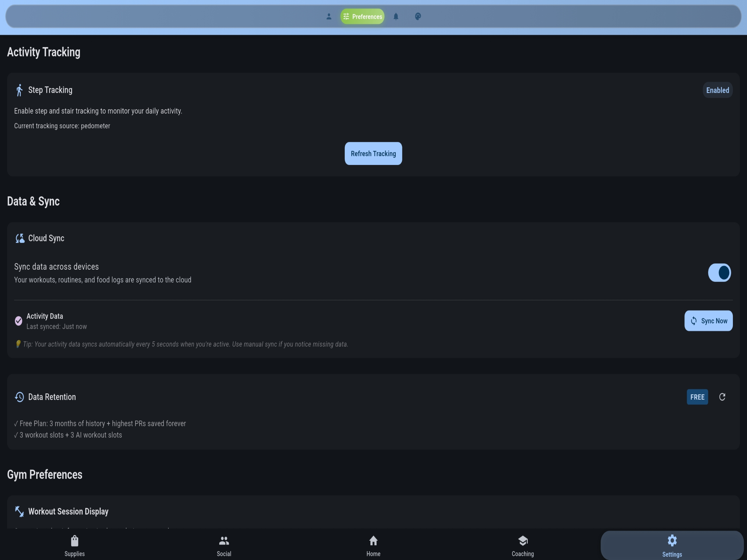Toggle Sync data across devices switch
This screenshot has width=747, height=560.
(x=719, y=273)
